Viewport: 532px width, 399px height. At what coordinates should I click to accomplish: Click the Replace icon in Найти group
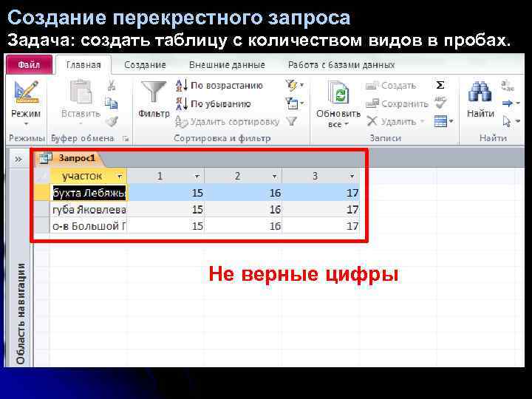tap(508, 85)
